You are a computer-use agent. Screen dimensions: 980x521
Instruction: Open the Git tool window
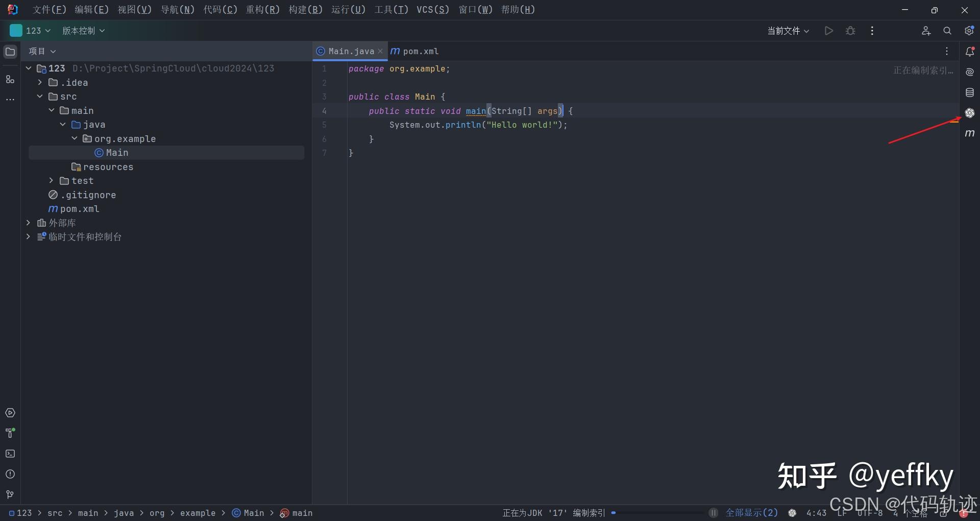pos(10,495)
